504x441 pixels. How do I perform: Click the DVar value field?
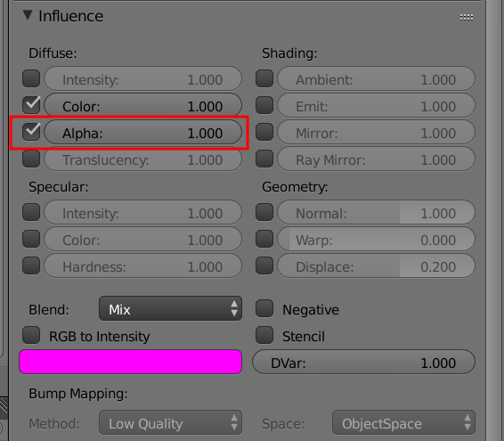tap(364, 363)
